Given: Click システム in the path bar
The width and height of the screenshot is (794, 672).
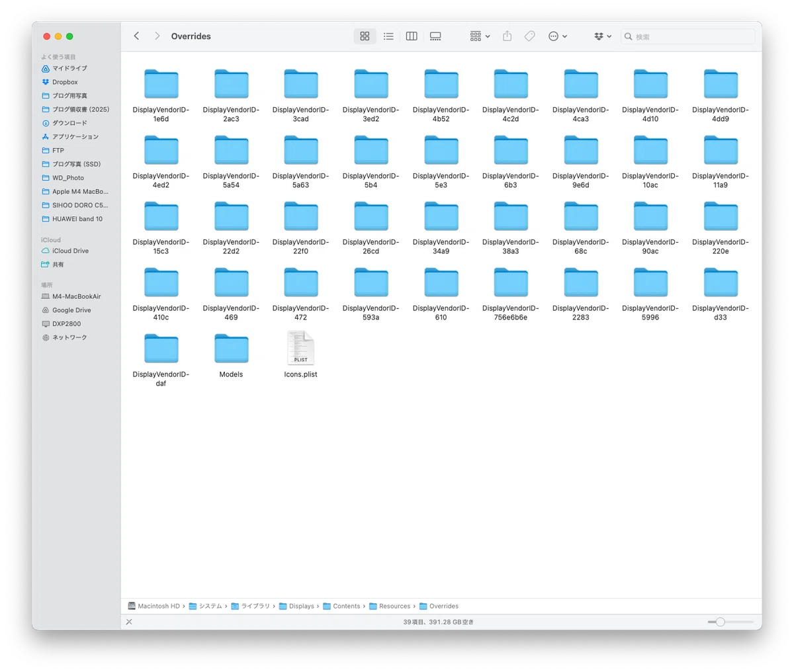Looking at the screenshot, I should [205, 606].
